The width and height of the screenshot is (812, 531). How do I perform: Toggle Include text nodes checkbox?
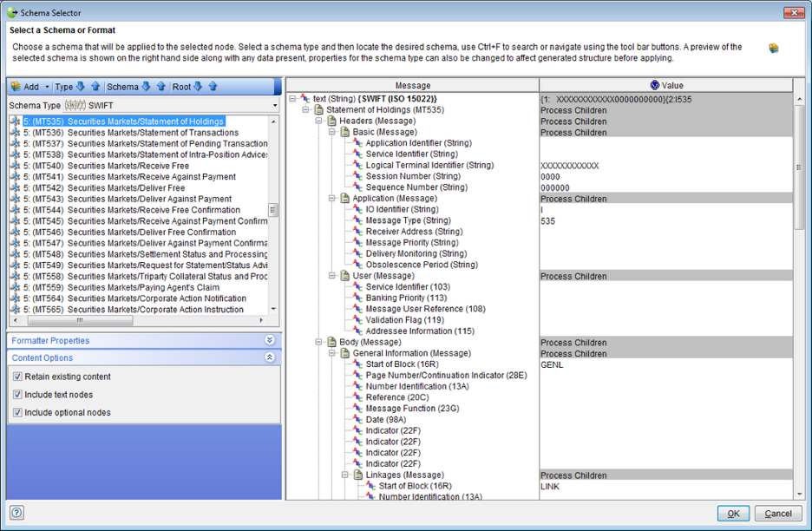click(17, 395)
